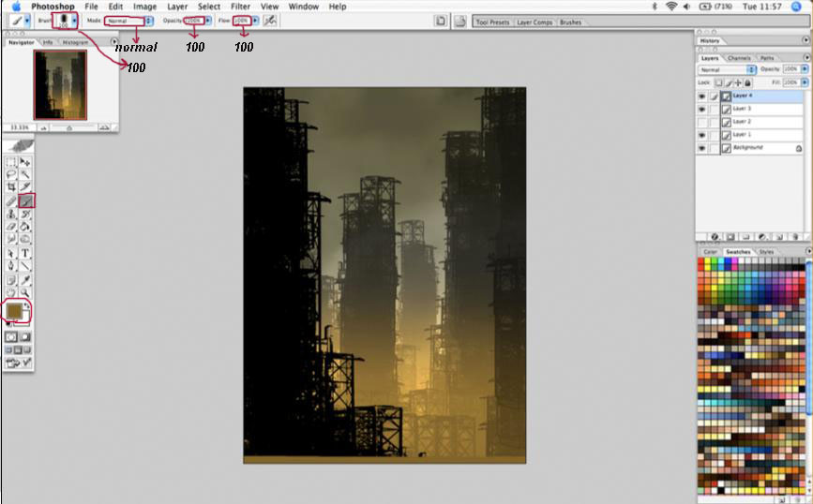This screenshot has width=813, height=504.
Task: Select the Slice tool
Action: (x=25, y=187)
